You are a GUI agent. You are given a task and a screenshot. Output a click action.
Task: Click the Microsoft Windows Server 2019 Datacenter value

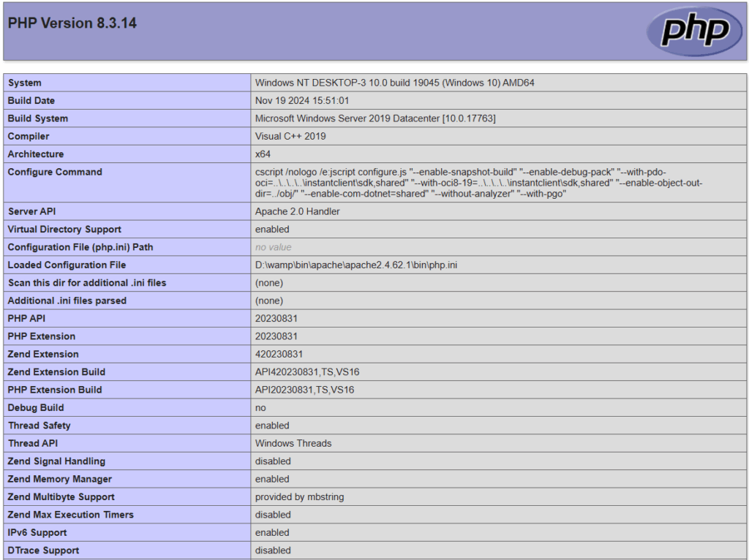(375, 118)
